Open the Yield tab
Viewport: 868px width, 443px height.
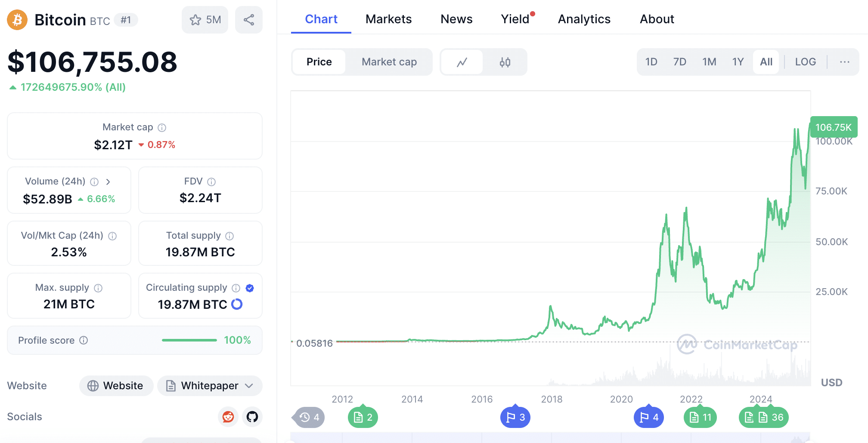click(515, 19)
